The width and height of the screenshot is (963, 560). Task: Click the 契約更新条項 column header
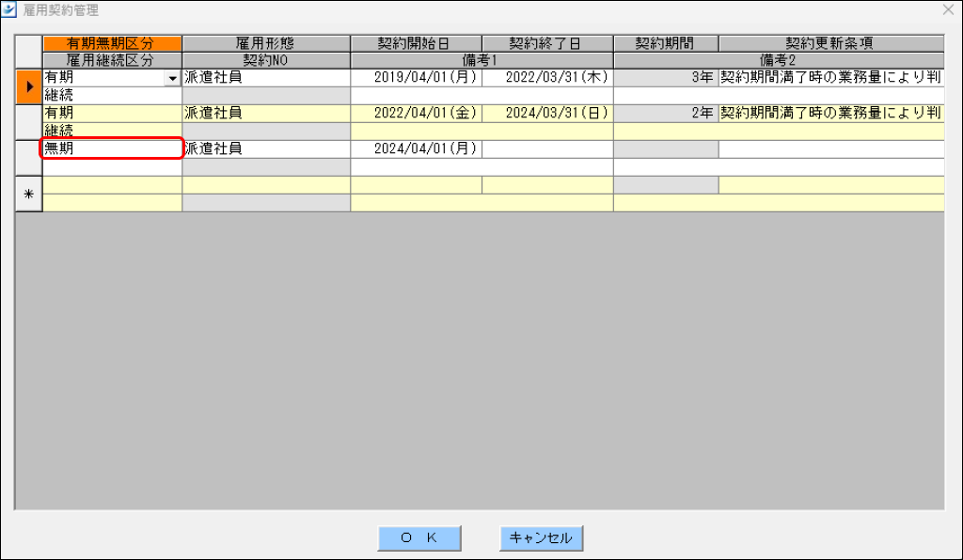pos(831,43)
